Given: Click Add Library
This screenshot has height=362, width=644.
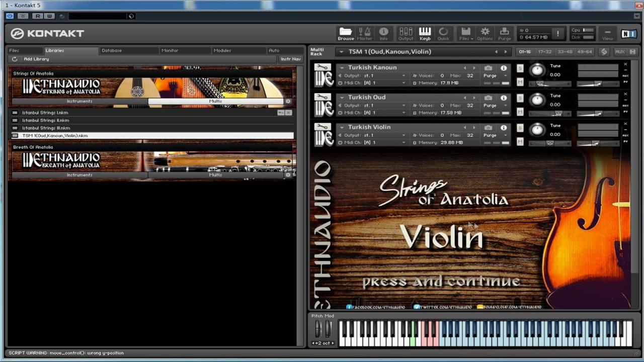Looking at the screenshot, I should pos(36,59).
